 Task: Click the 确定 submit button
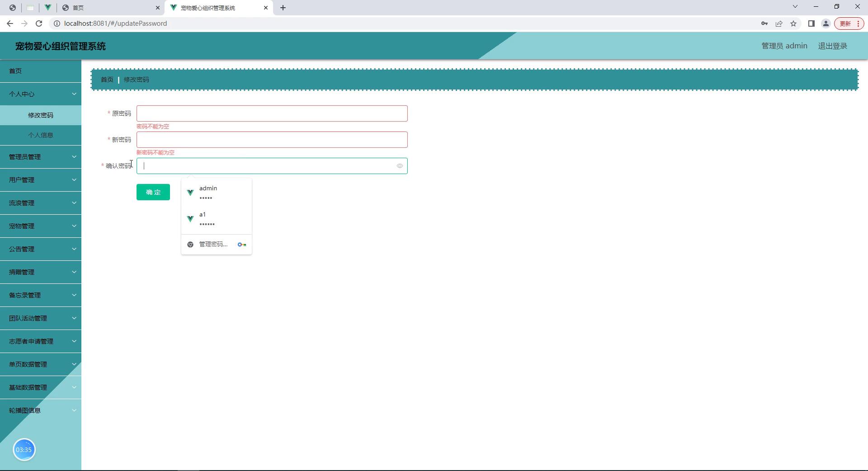[153, 192]
